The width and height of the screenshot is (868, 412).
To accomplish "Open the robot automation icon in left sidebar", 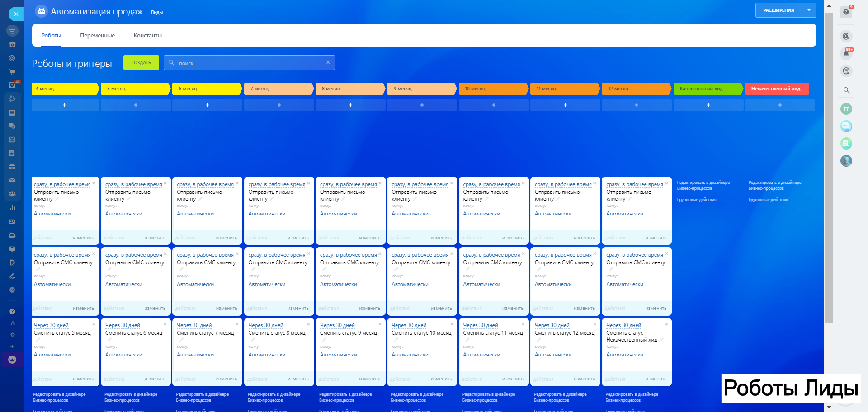I will [x=12, y=235].
